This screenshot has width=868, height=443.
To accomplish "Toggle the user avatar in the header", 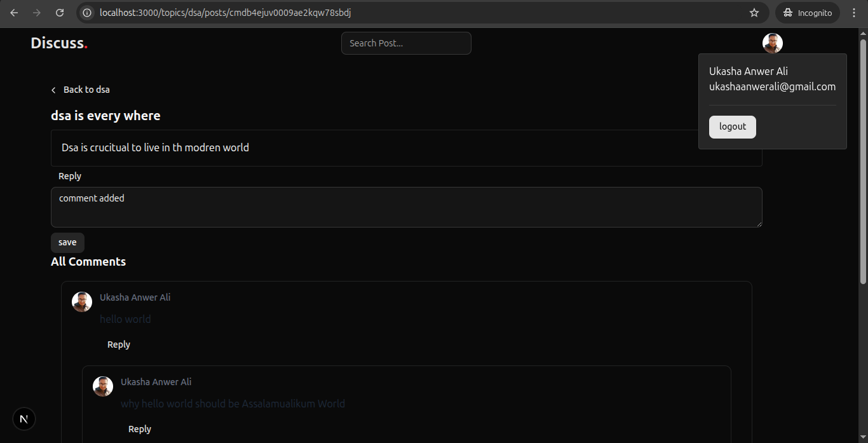I will pyautogui.click(x=773, y=43).
